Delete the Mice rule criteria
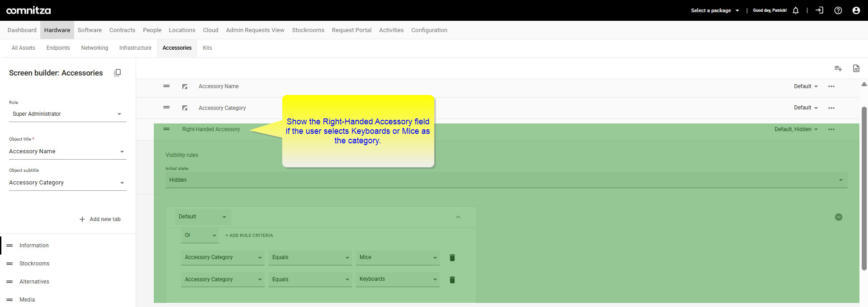This screenshot has height=307, width=868. 452,258
